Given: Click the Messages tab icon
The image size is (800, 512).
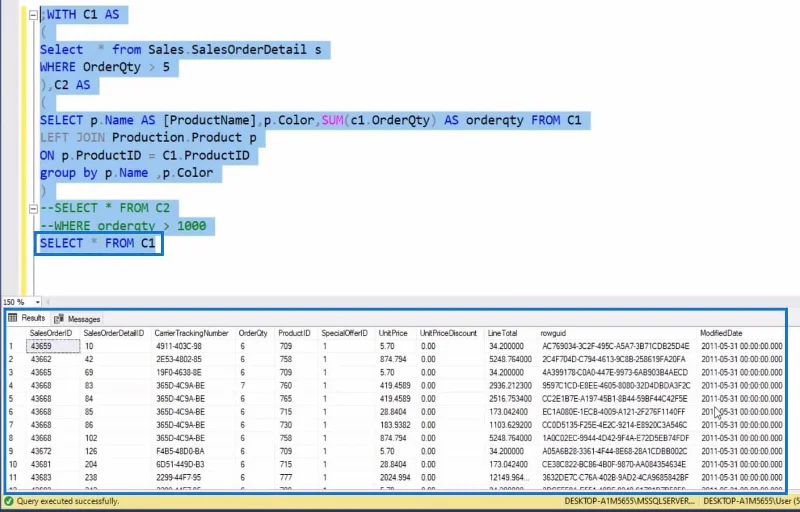Looking at the screenshot, I should [59, 319].
